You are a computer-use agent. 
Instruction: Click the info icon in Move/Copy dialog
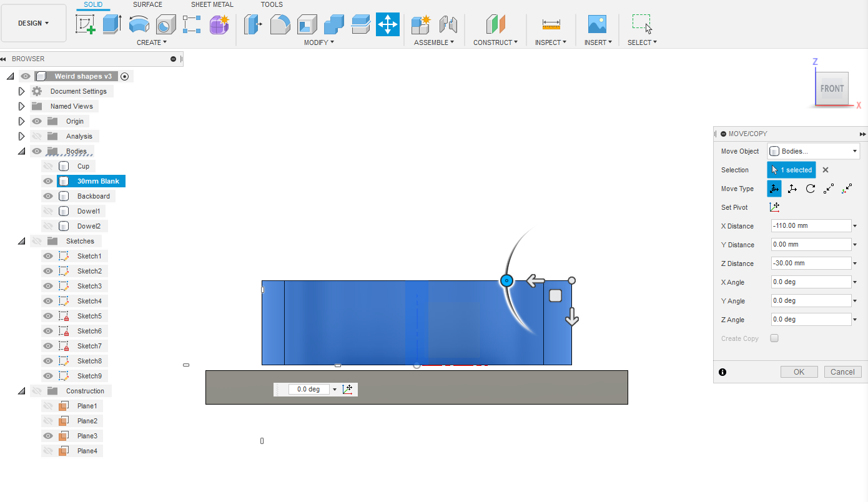click(x=723, y=372)
